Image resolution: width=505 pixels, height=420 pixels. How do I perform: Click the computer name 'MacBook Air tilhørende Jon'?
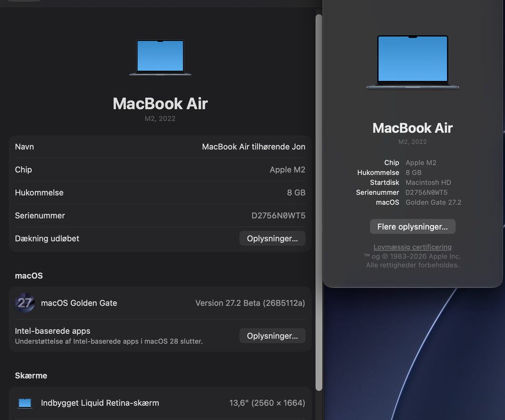tap(254, 147)
